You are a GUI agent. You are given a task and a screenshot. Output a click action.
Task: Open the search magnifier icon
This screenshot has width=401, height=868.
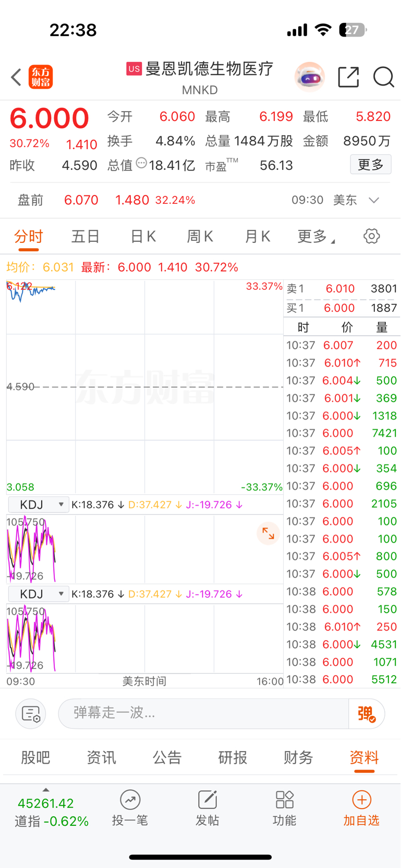point(384,77)
